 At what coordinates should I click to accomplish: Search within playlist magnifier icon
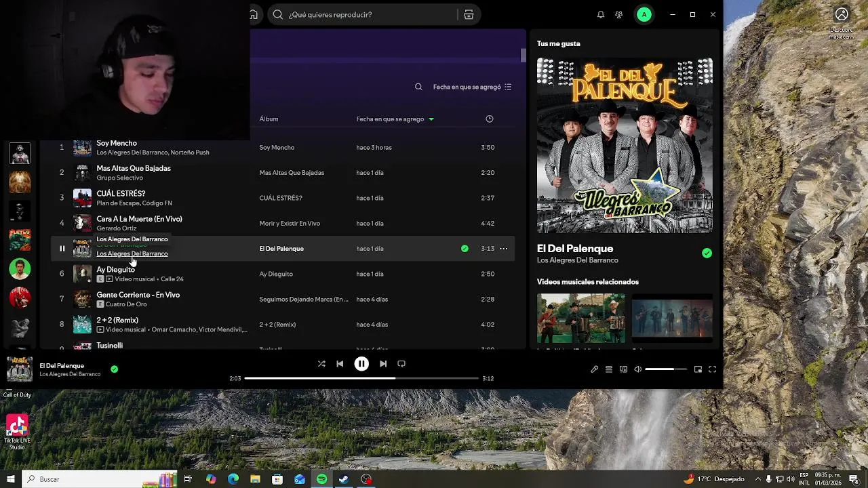(418, 87)
